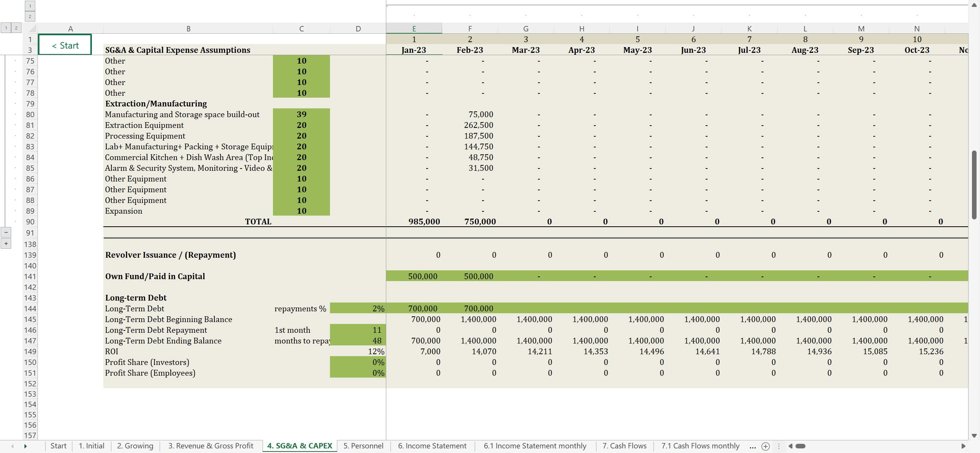Open 6. Income Statement sheet tab

tap(432, 446)
